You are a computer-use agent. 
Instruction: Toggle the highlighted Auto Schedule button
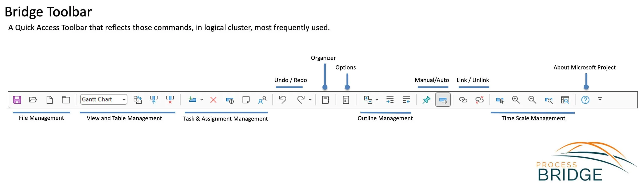click(x=443, y=100)
